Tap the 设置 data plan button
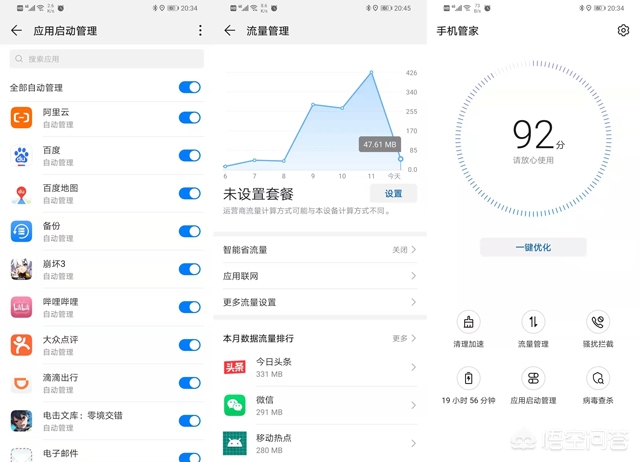This screenshot has height=462, width=640. click(x=393, y=194)
